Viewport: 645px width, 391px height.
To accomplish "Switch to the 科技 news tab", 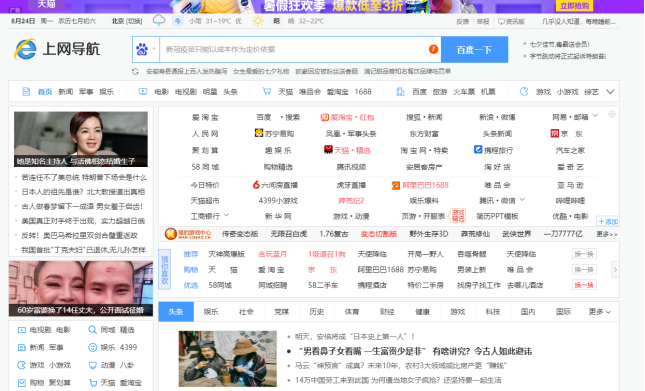I will [x=493, y=312].
